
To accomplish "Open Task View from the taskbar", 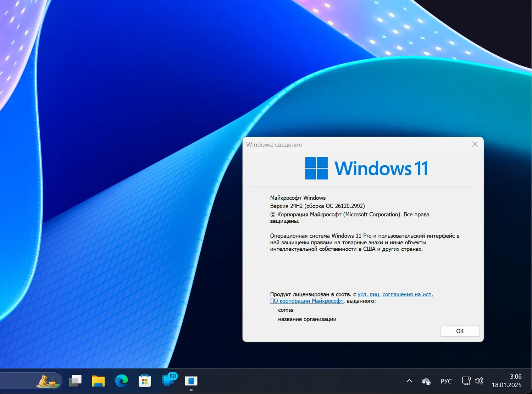I will click(x=75, y=381).
